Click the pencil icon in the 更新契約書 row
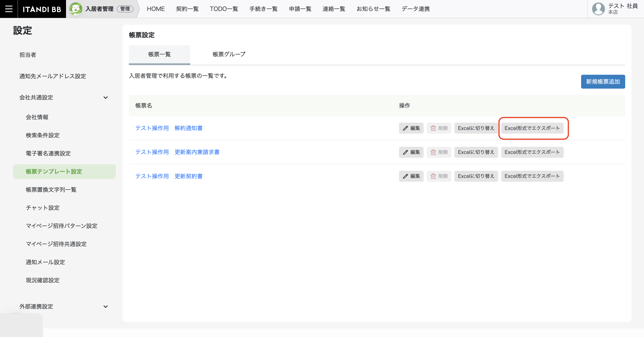 [405, 176]
